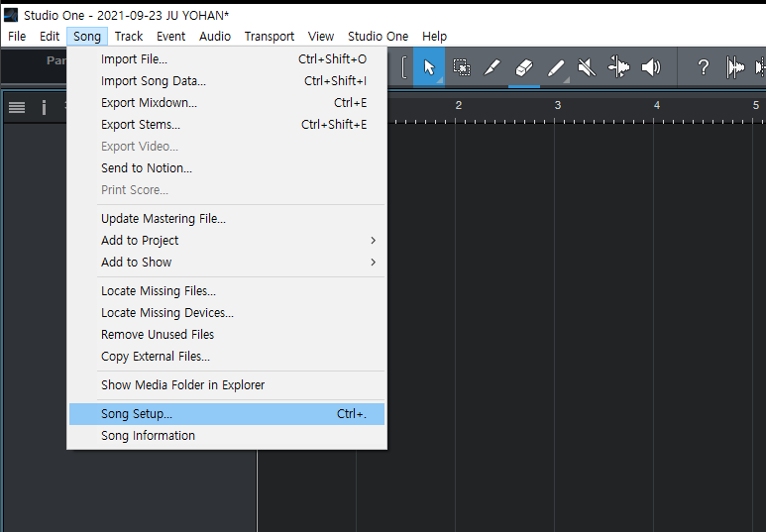Viewport: 766px width, 532px height.
Task: Open Line tool options dropdown triangle
Action: pos(567,80)
